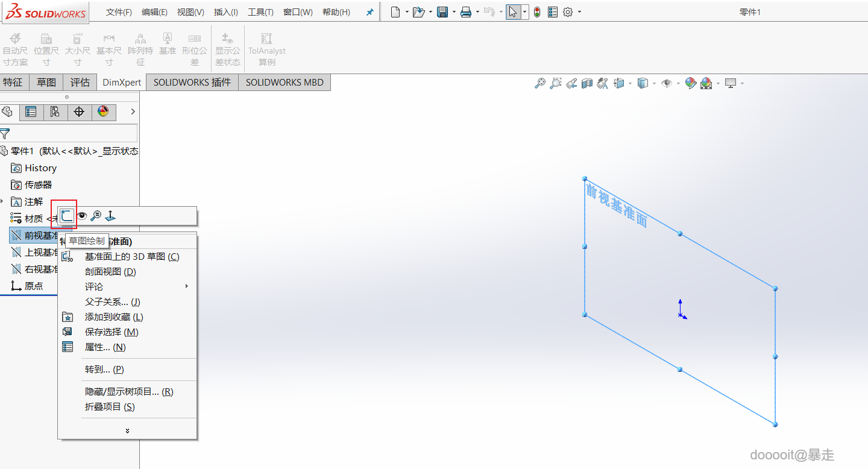Image resolution: width=868 pixels, height=469 pixels.
Task: Expand the 注解 tree folder
Action: pyautogui.click(x=2, y=201)
